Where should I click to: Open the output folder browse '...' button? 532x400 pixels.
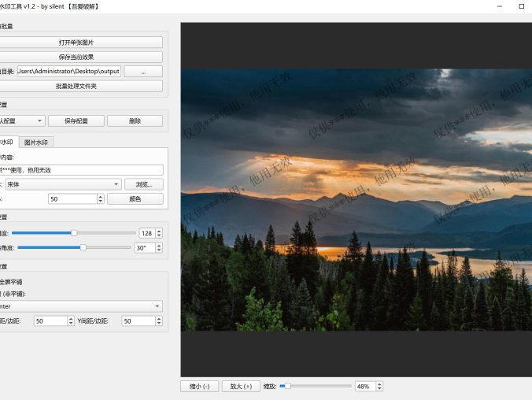pyautogui.click(x=143, y=72)
